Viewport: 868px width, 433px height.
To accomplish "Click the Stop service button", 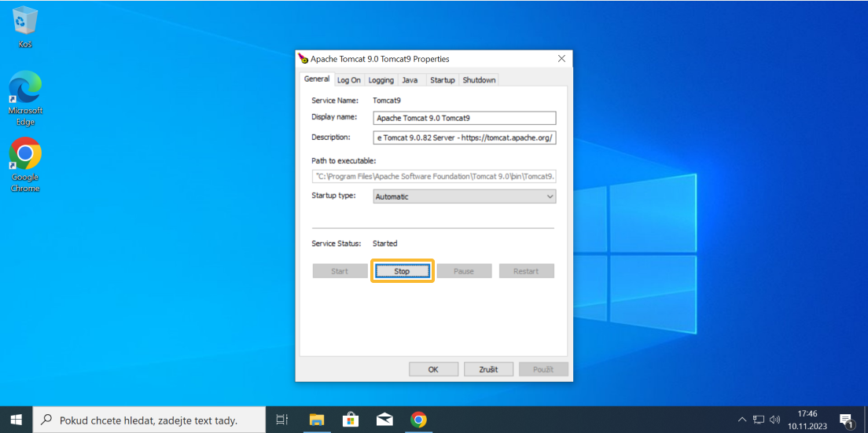I will tap(402, 271).
